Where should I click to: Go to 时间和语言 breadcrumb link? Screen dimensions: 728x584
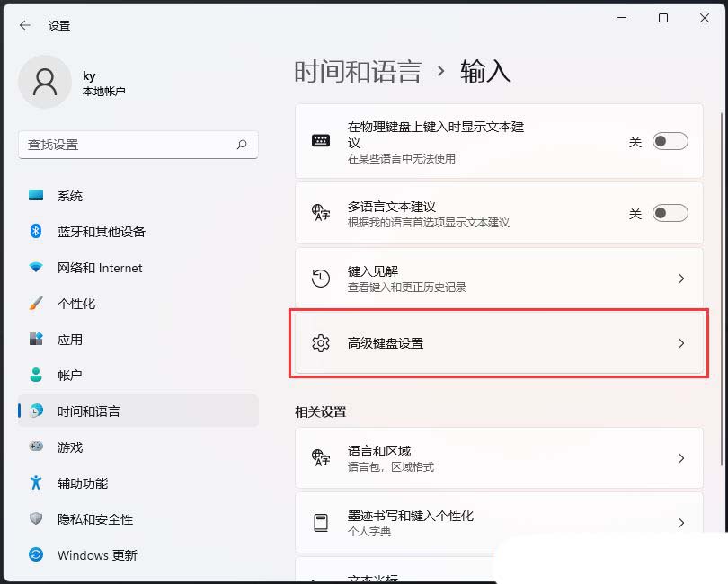(358, 72)
